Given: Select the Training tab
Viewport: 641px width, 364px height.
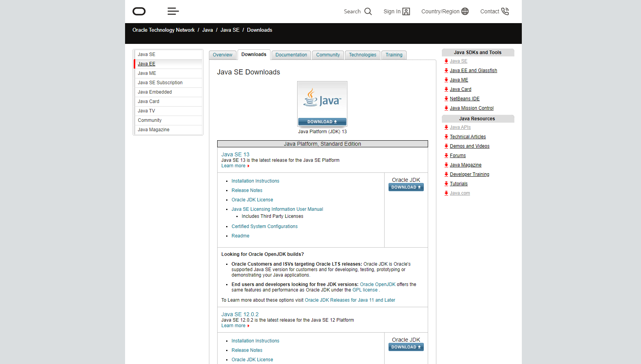Looking at the screenshot, I should pos(394,55).
